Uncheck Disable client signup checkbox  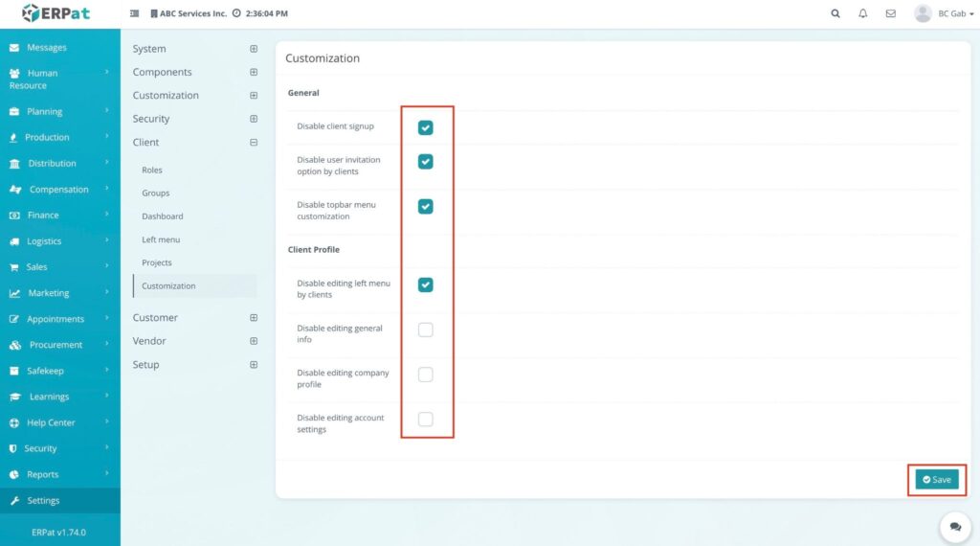pos(426,127)
